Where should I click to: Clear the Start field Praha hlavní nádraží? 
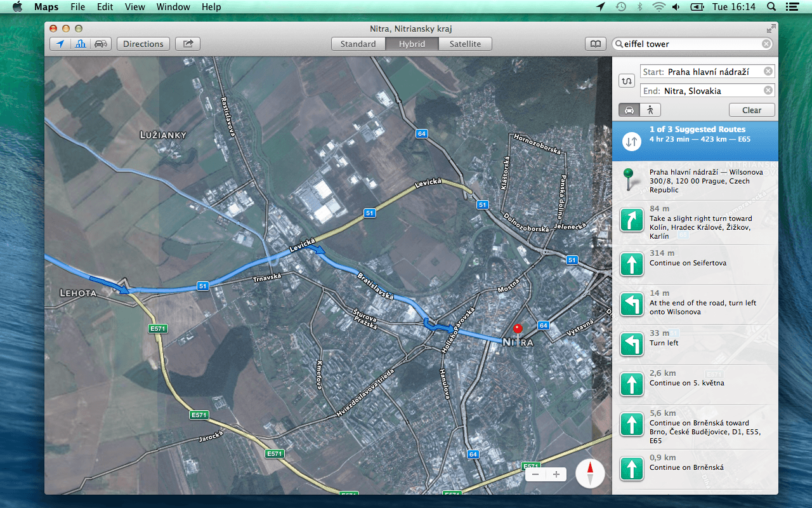point(768,72)
